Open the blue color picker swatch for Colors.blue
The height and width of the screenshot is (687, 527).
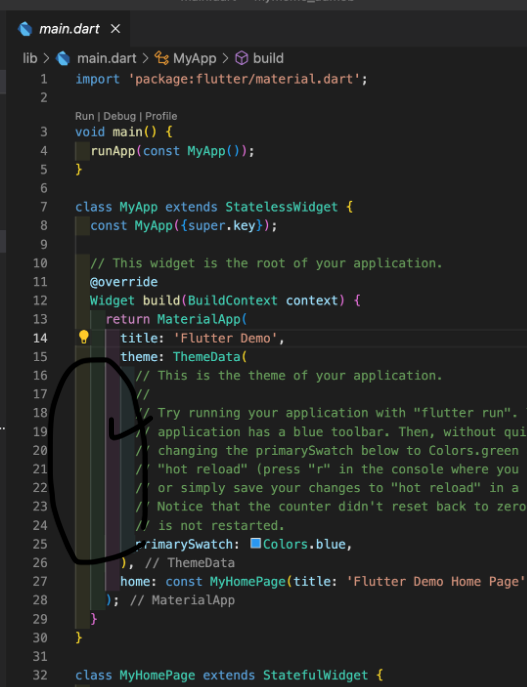pos(255,544)
